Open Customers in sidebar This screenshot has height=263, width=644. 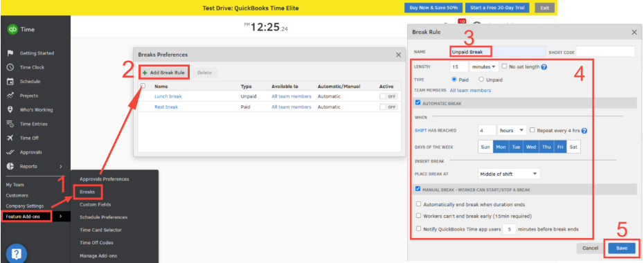tap(17, 195)
